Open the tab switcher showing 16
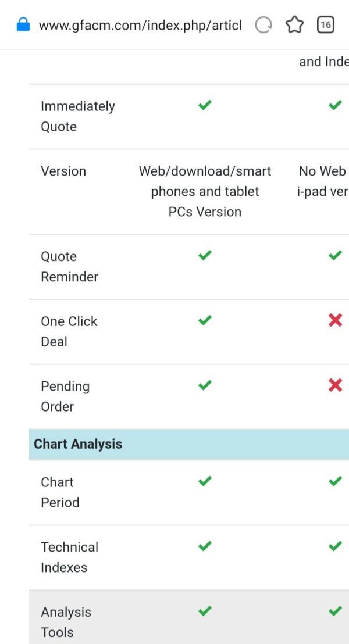349x644 pixels. tap(326, 24)
